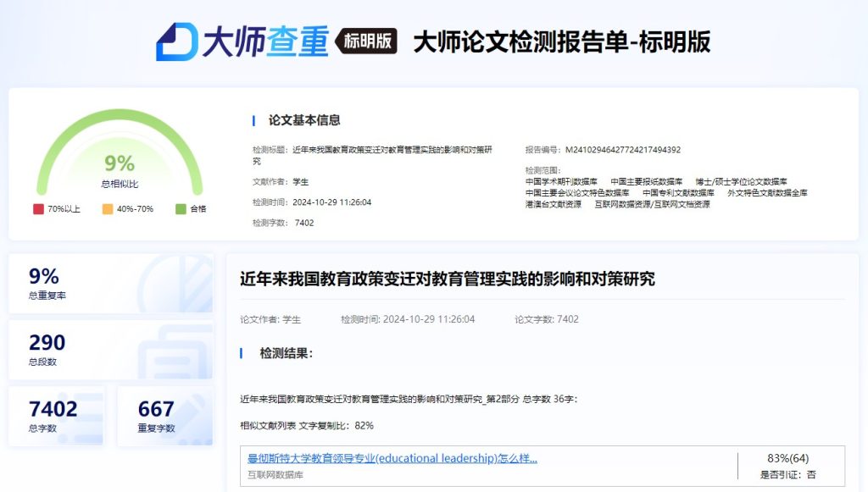The image size is (868, 492).
Task: Click the 检测结果 section heading
Action: pyautogui.click(x=287, y=353)
